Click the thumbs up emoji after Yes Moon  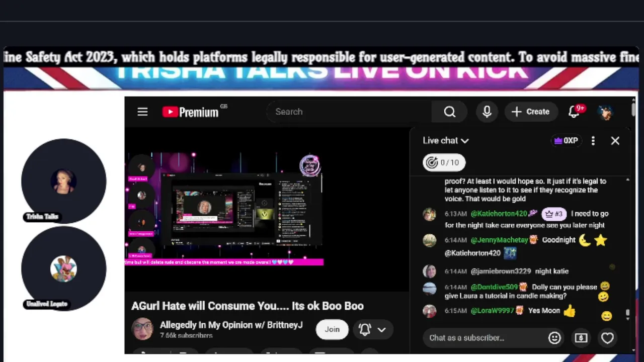569,311
